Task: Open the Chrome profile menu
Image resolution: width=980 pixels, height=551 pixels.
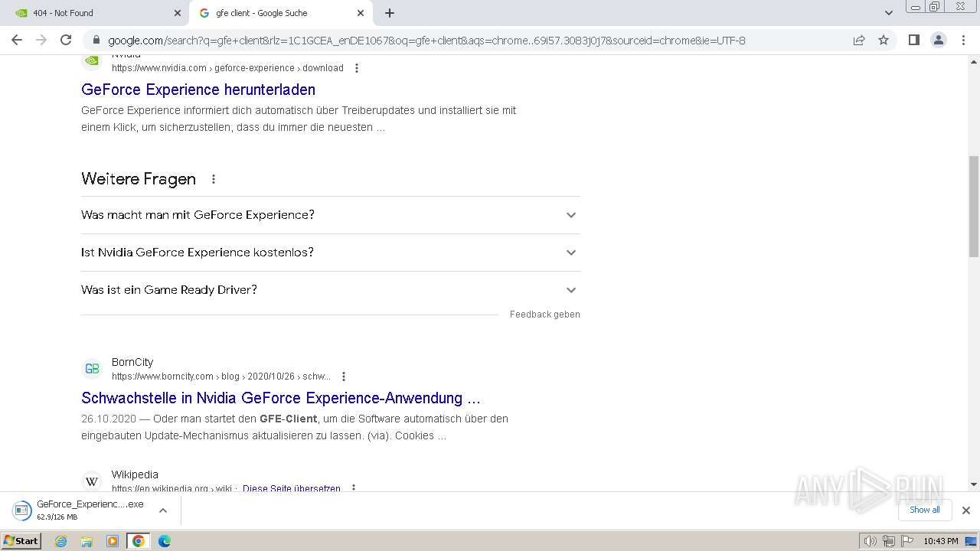Action: pyautogui.click(x=939, y=41)
